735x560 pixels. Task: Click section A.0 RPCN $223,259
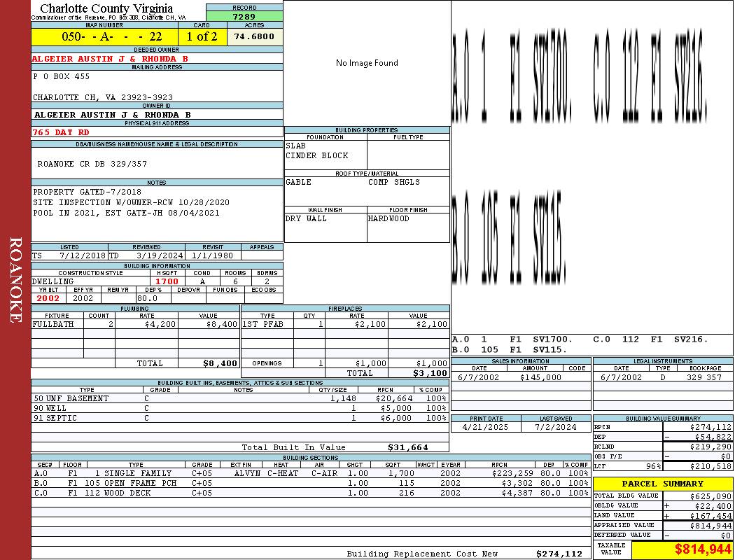(512, 474)
